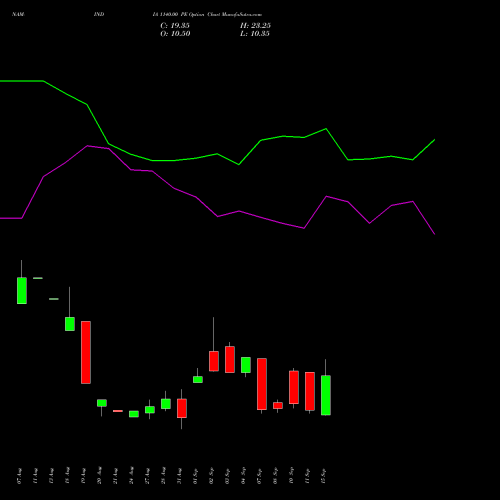Select the red candlestick above 31 Aug
The height and width of the screenshot is (500, 500).
pos(182,408)
